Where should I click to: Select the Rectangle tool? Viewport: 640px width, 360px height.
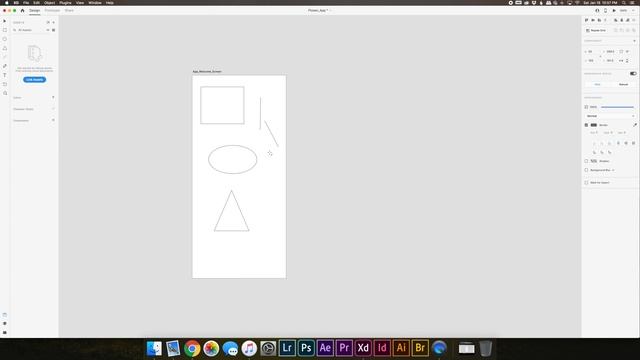(x=5, y=30)
